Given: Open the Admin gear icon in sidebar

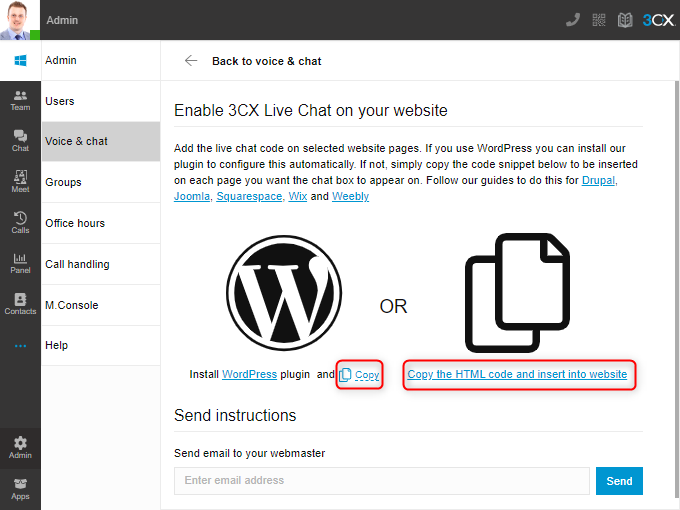Looking at the screenshot, I should pos(20,448).
